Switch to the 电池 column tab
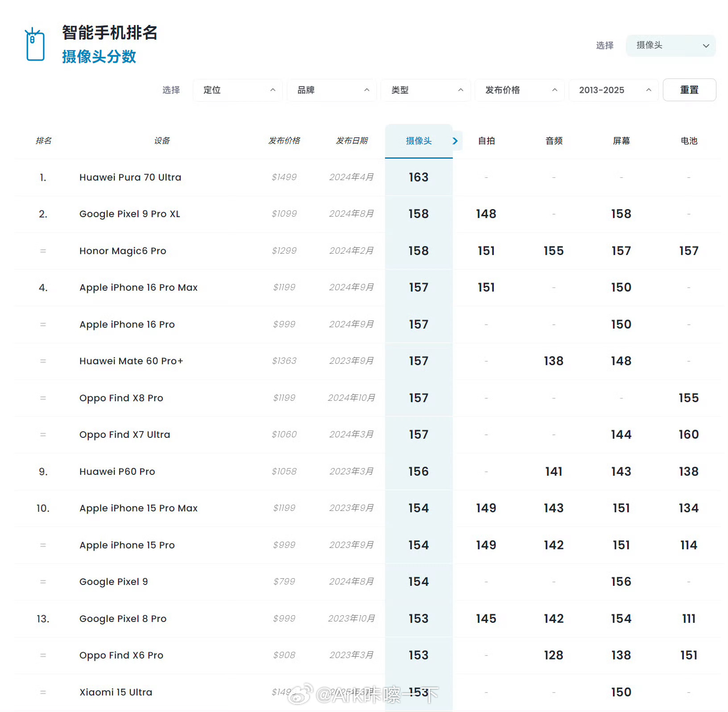728x712 pixels. click(x=689, y=141)
